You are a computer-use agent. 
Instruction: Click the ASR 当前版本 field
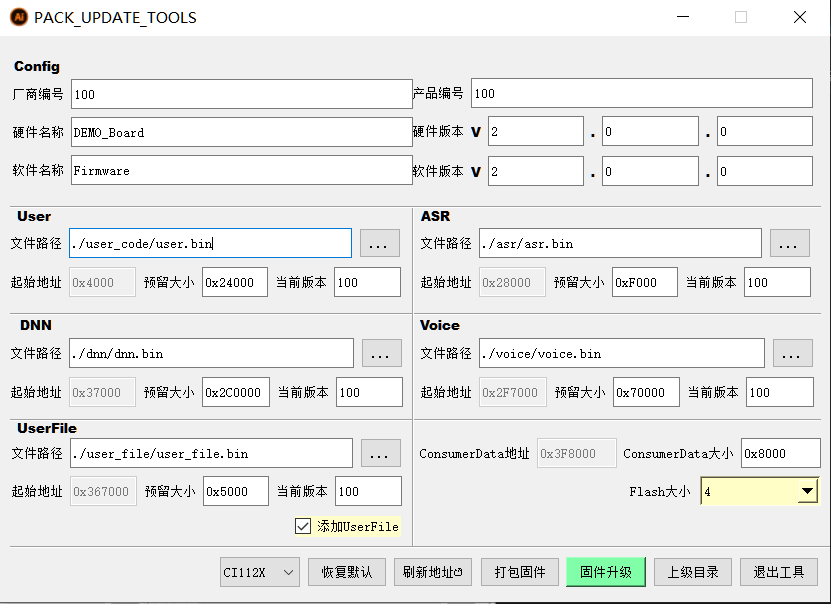tap(777, 282)
